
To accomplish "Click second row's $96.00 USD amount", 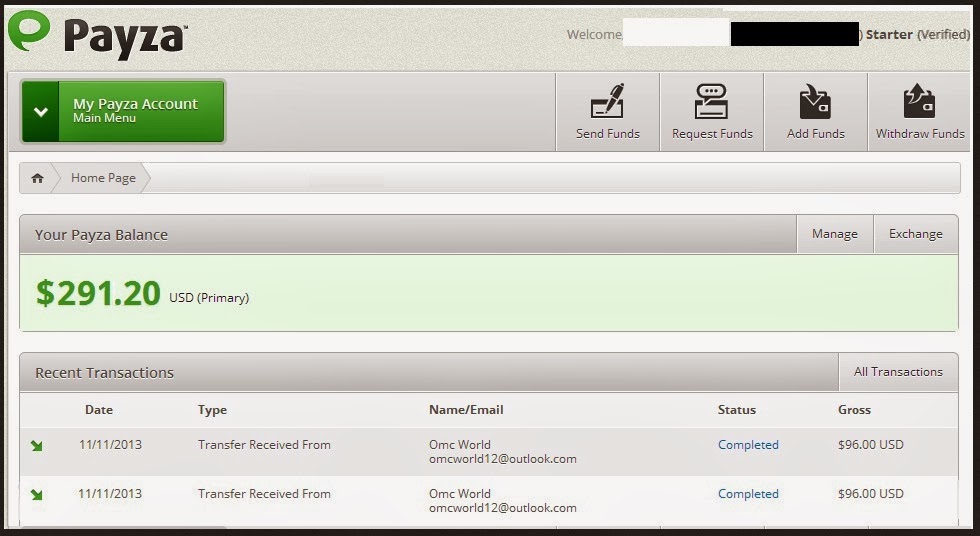I will pos(871,494).
